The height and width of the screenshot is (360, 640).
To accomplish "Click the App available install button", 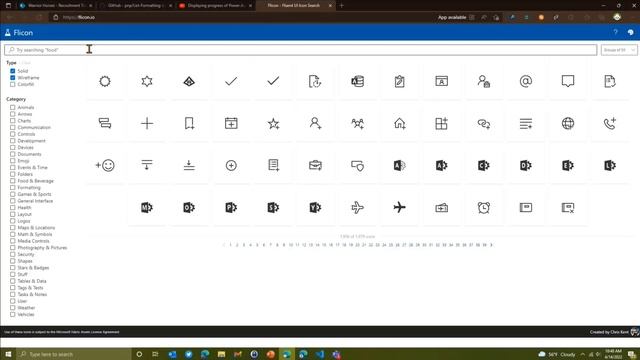I will click(x=456, y=17).
